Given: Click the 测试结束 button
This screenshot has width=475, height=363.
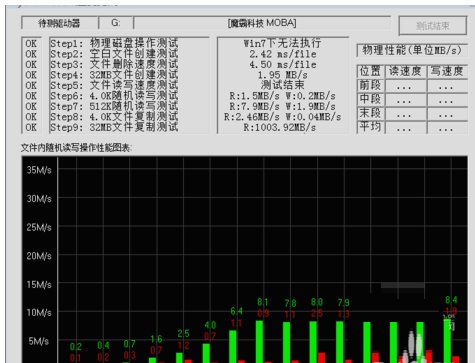Looking at the screenshot, I should click(433, 25).
